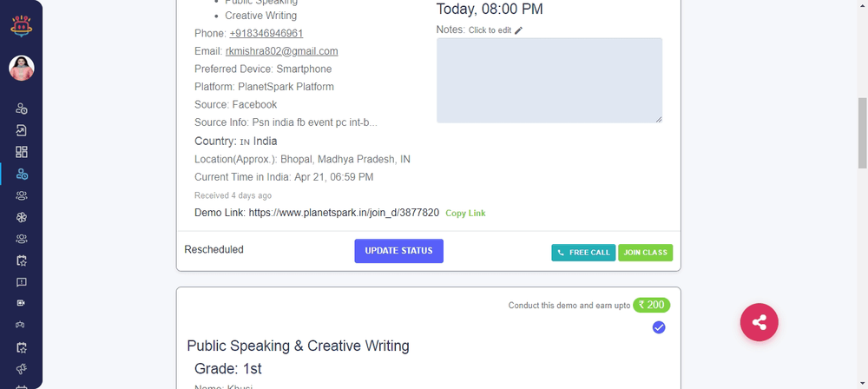The height and width of the screenshot is (389, 868).
Task: Click the "Current Time in India" line
Action: [x=284, y=177]
